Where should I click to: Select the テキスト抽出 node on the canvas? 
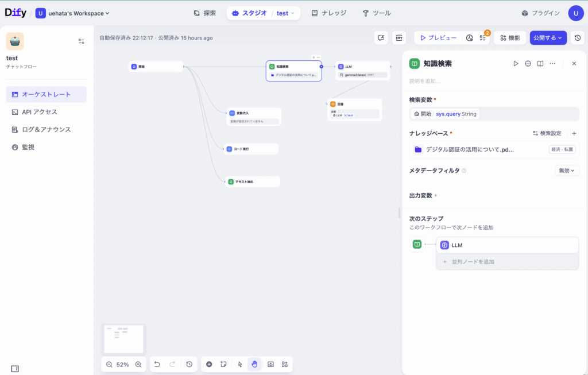[253, 181]
